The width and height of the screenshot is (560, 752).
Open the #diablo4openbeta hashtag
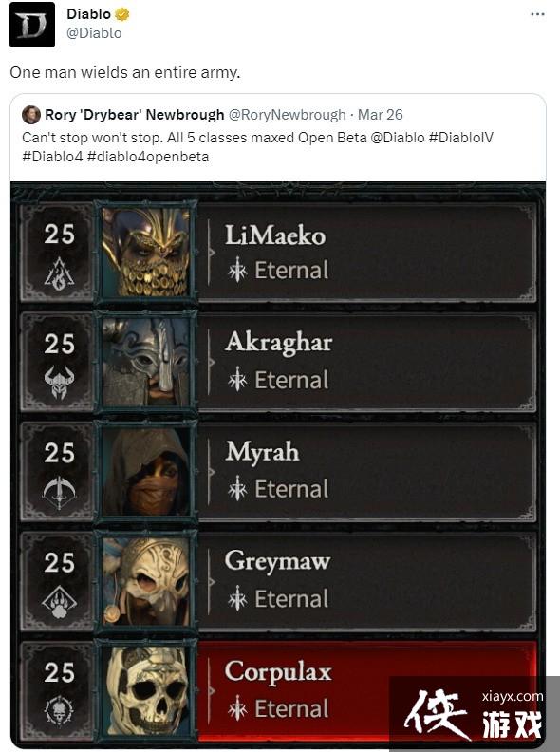coord(148,157)
